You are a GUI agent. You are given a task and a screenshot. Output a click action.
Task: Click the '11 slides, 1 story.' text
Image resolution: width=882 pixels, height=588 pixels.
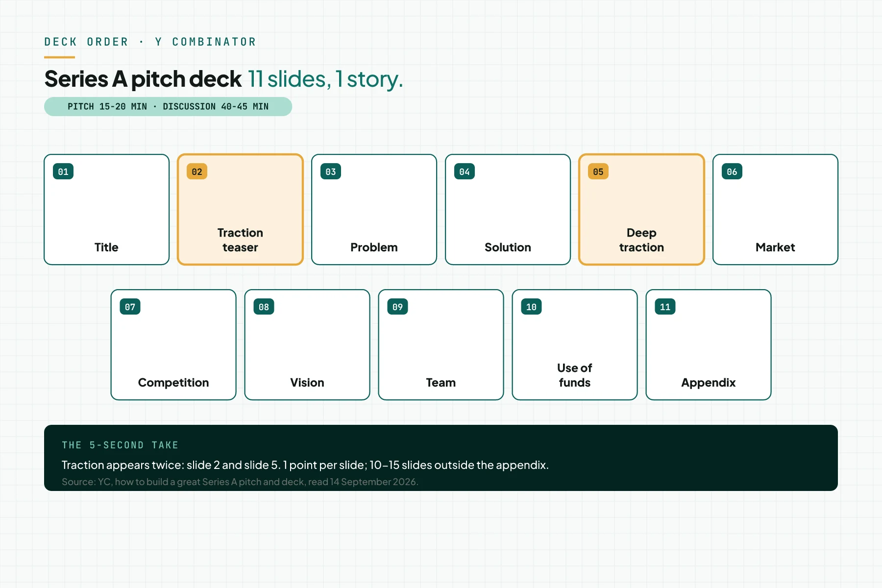click(x=325, y=79)
